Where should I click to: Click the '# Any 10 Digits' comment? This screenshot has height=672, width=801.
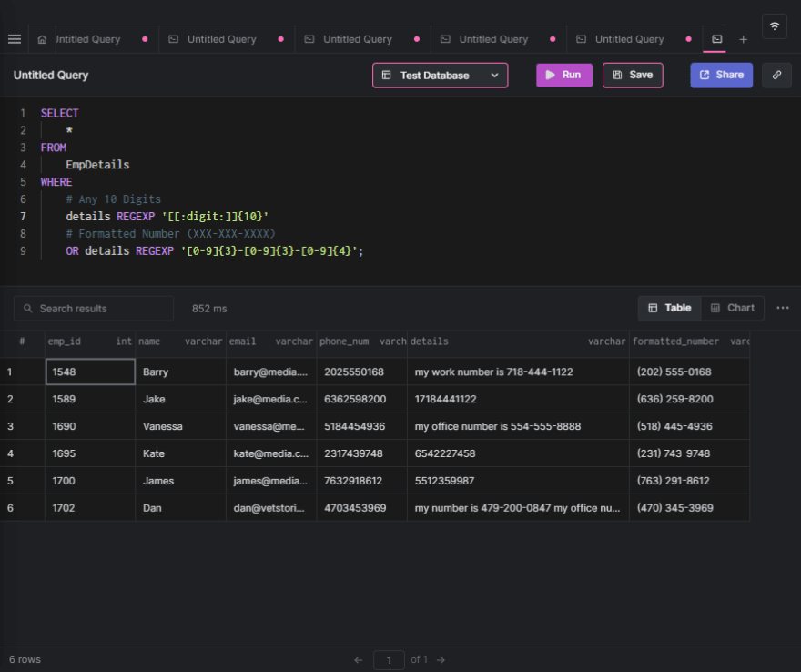tap(114, 199)
